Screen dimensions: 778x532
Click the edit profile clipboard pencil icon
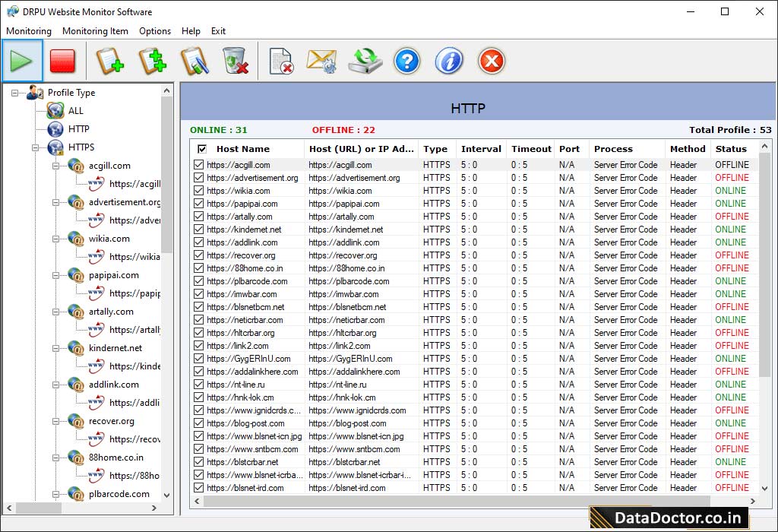(194, 61)
